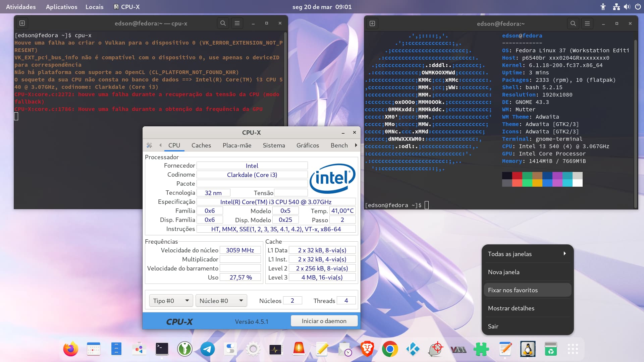
Task: Choose Sair in the context menu
Action: tap(528, 326)
